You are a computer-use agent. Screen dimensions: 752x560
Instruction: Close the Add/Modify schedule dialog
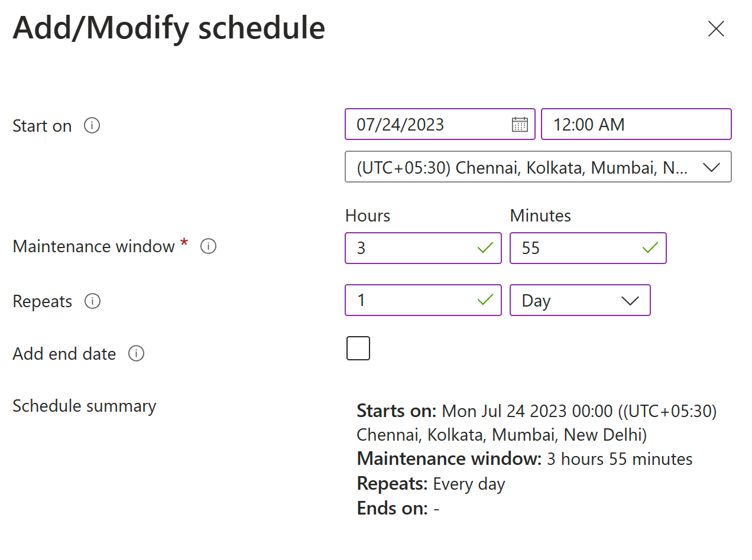click(716, 28)
